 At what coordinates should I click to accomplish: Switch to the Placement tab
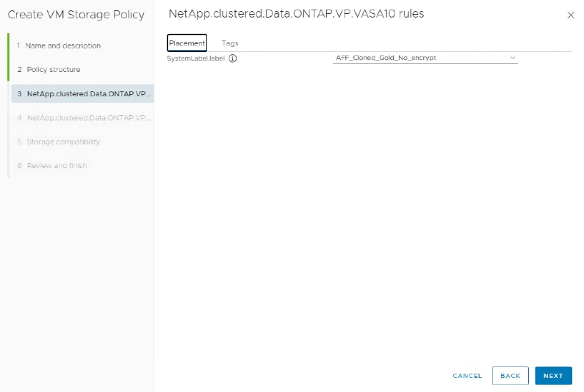pos(187,43)
